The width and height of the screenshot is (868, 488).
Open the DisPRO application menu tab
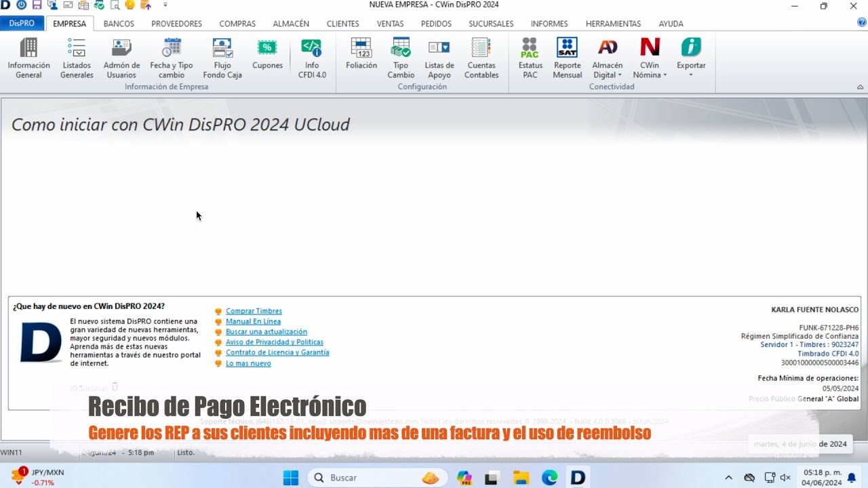tap(22, 24)
